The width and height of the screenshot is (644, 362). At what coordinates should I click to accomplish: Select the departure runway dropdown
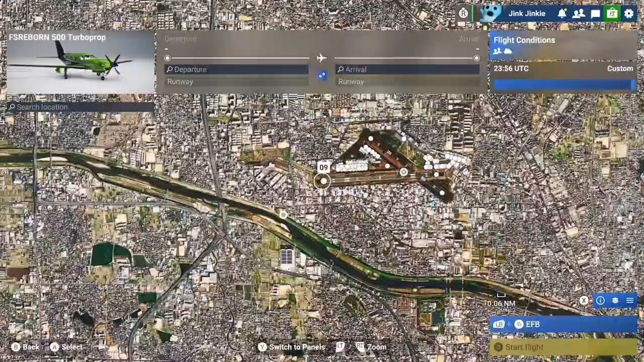[237, 82]
